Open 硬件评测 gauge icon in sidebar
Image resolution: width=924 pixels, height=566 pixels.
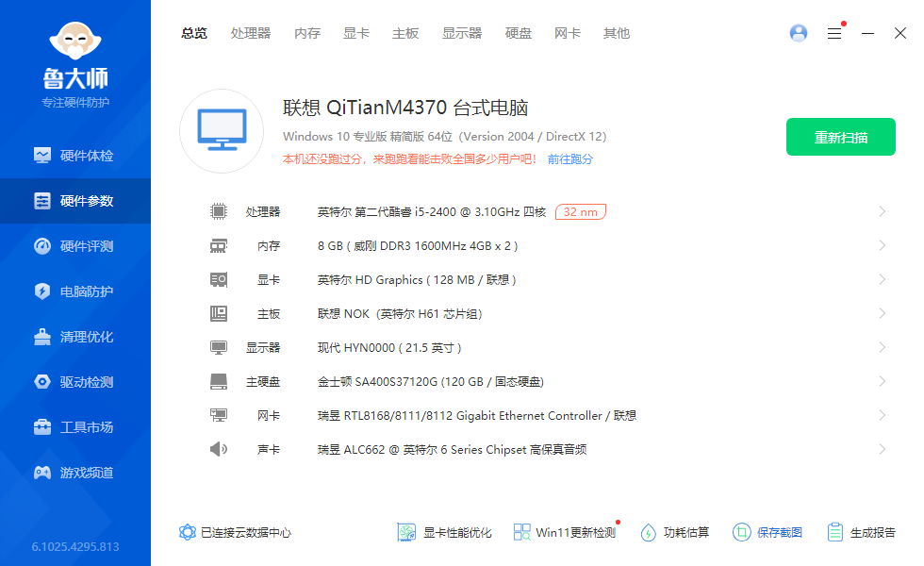tap(42, 246)
